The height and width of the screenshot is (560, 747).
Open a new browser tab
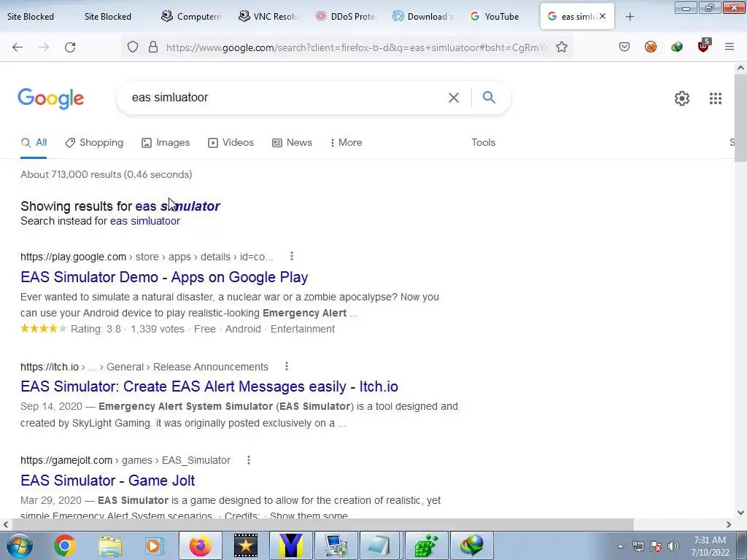pos(630,17)
